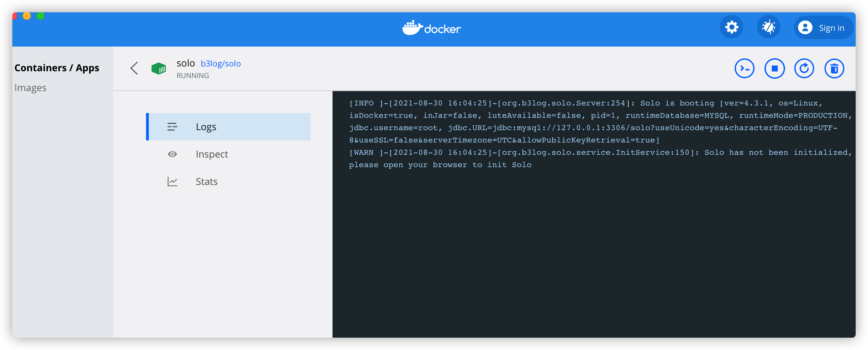Restart the solo container

click(804, 68)
